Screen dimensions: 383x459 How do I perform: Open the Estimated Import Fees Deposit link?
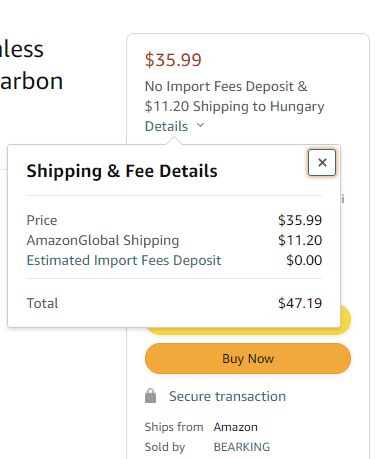coord(124,260)
